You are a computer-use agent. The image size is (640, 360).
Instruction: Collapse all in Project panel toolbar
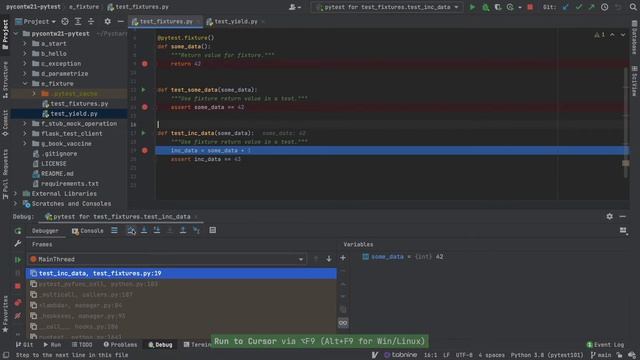(x=91, y=21)
